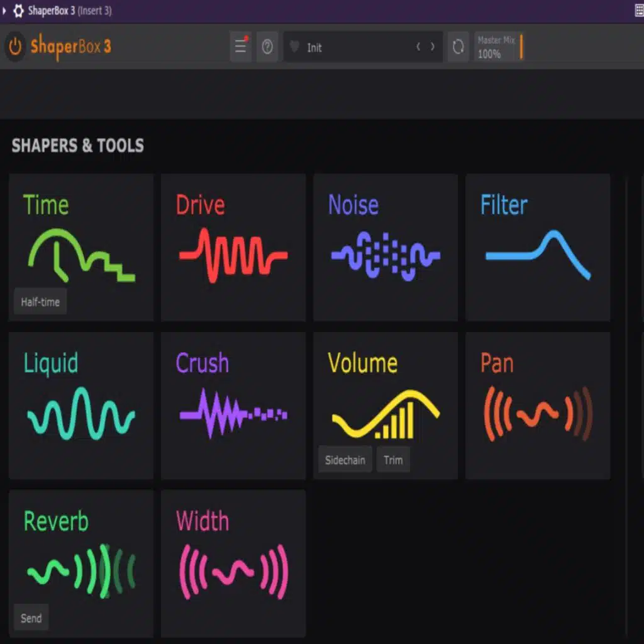The height and width of the screenshot is (644, 644).
Task: Toggle the ShaperBox power button
Action: coord(15,47)
